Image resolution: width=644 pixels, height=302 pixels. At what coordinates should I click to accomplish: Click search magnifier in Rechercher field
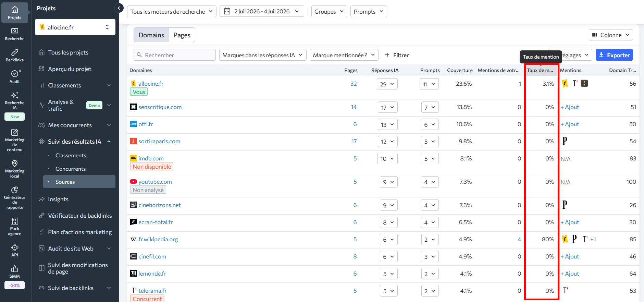pos(139,55)
